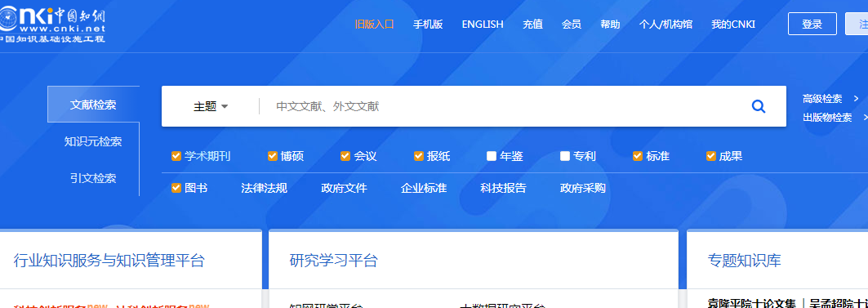
Task: Toggle the 学术期刊 checkbox
Action: pos(176,156)
